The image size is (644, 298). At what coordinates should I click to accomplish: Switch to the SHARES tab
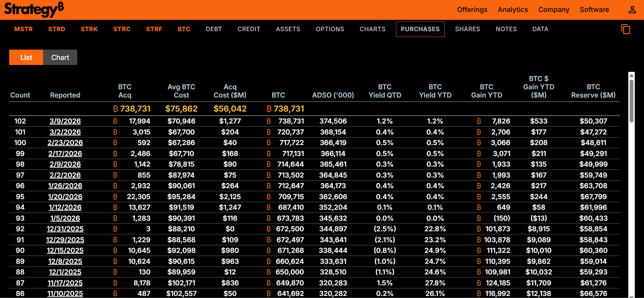coord(467,29)
